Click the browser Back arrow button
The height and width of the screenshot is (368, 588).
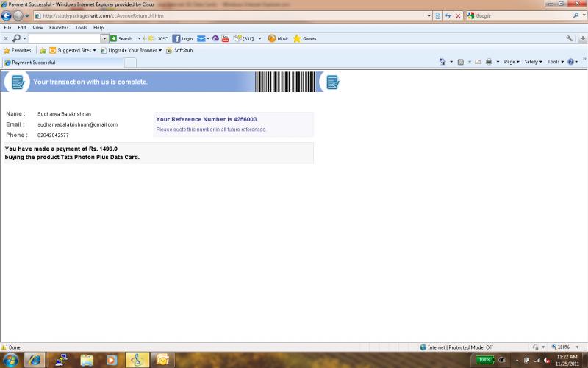(x=7, y=15)
